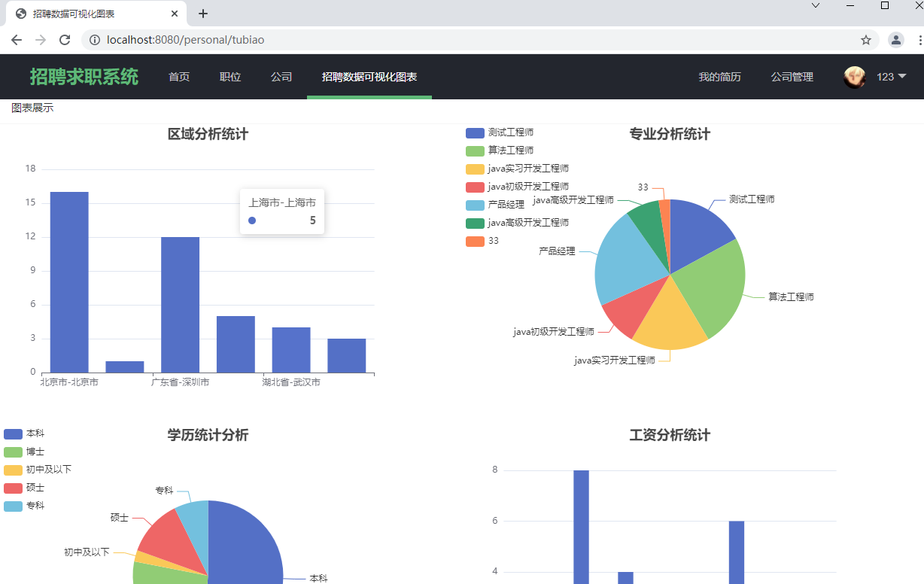
Task: Click the 湖北省-武汉市 bar in region chart
Action: (x=291, y=350)
